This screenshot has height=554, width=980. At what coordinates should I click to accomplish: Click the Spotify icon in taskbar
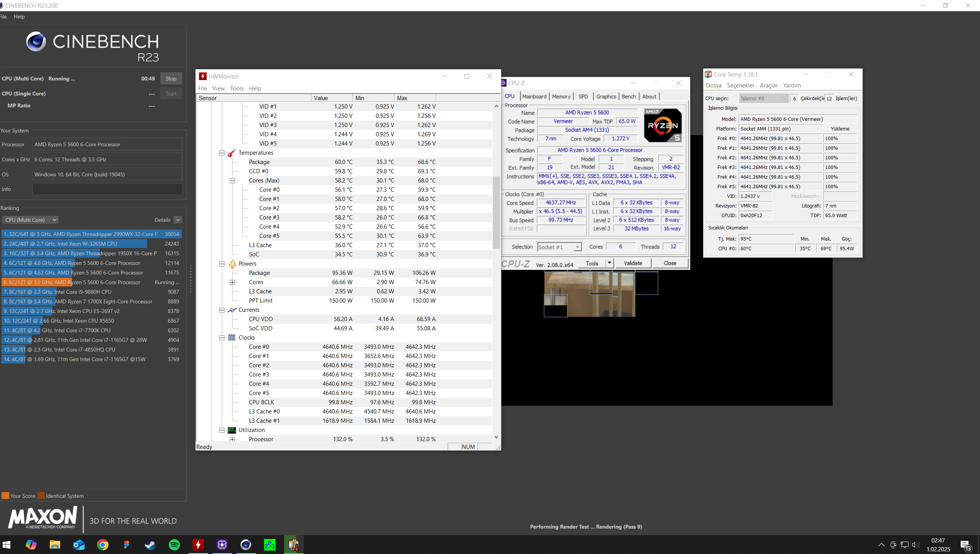[x=174, y=544]
